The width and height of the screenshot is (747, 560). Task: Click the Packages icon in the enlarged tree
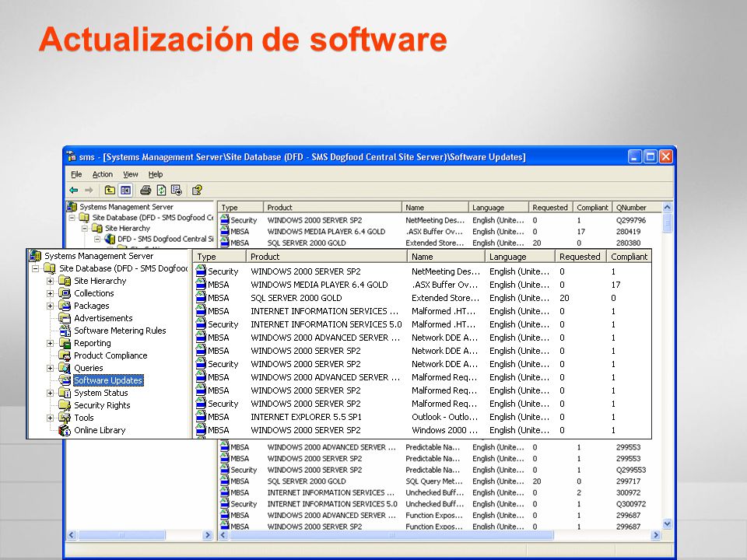click(x=65, y=306)
